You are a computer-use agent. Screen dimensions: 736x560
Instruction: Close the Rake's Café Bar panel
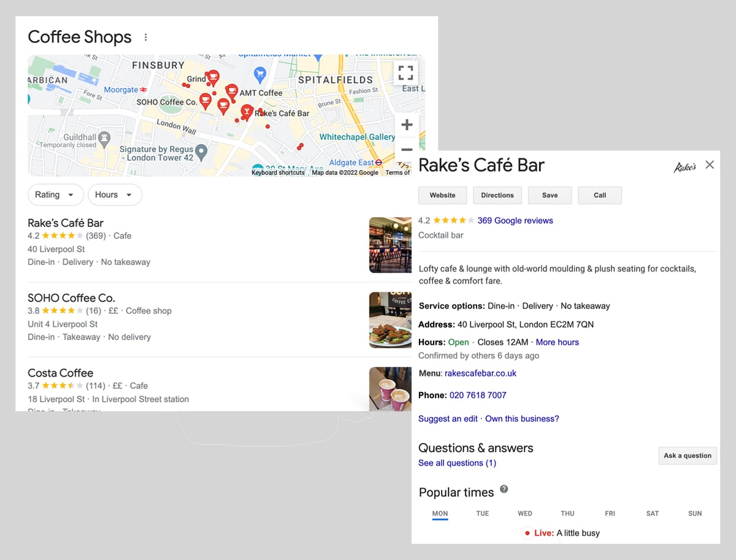[x=710, y=164]
